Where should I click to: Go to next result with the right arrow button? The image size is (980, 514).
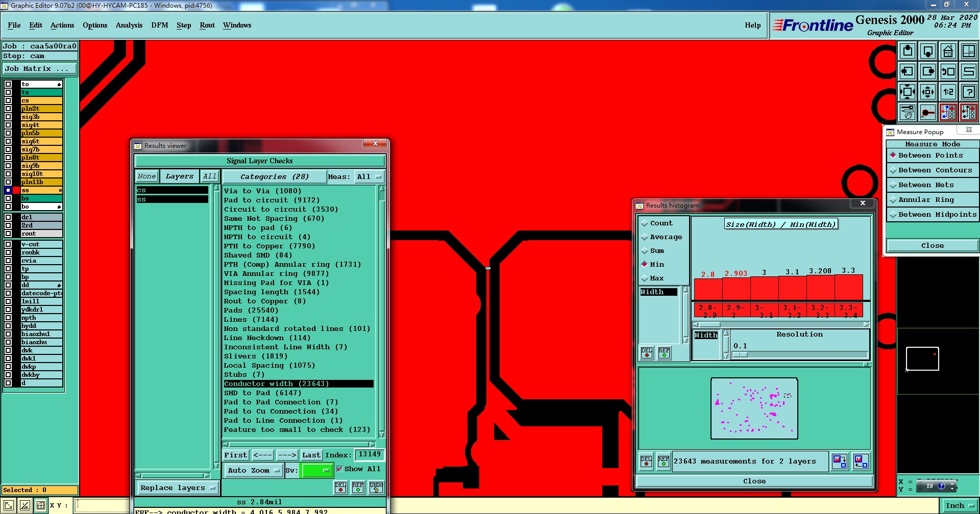[287, 455]
